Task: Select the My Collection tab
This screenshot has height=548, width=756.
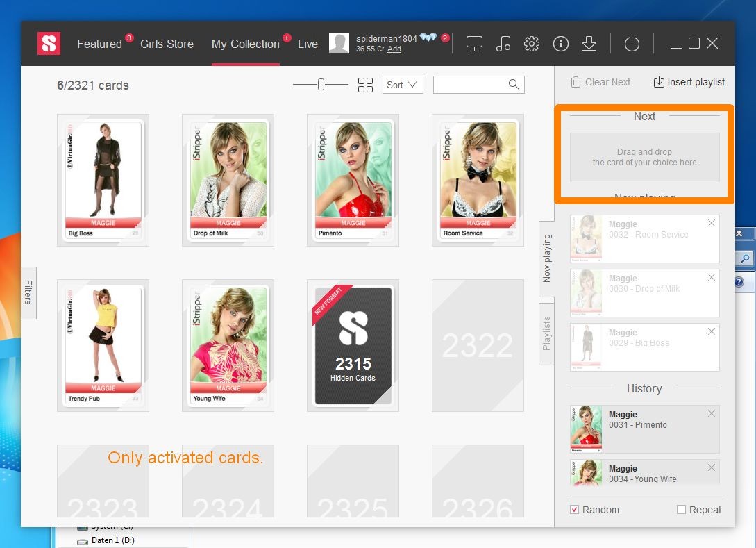Action: pyautogui.click(x=246, y=44)
